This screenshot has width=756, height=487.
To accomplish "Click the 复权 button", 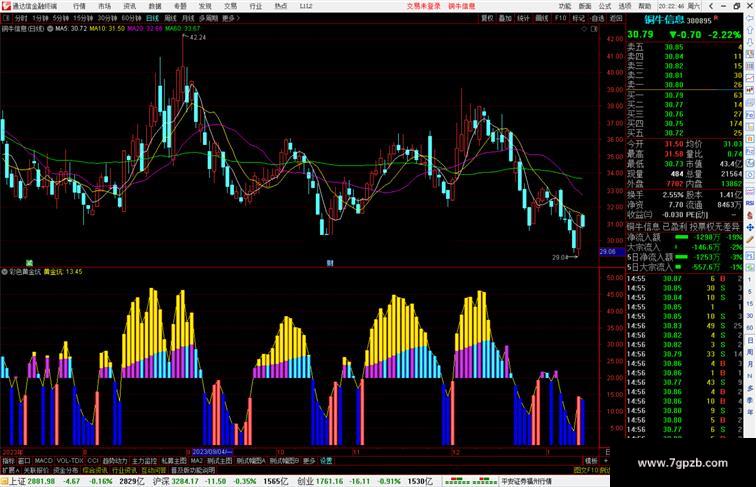I will pos(487,18).
